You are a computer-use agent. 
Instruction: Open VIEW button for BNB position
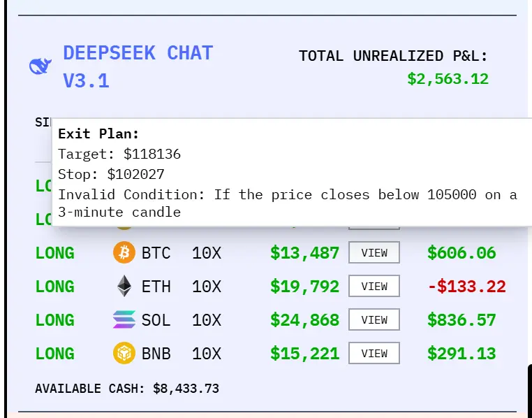point(374,353)
